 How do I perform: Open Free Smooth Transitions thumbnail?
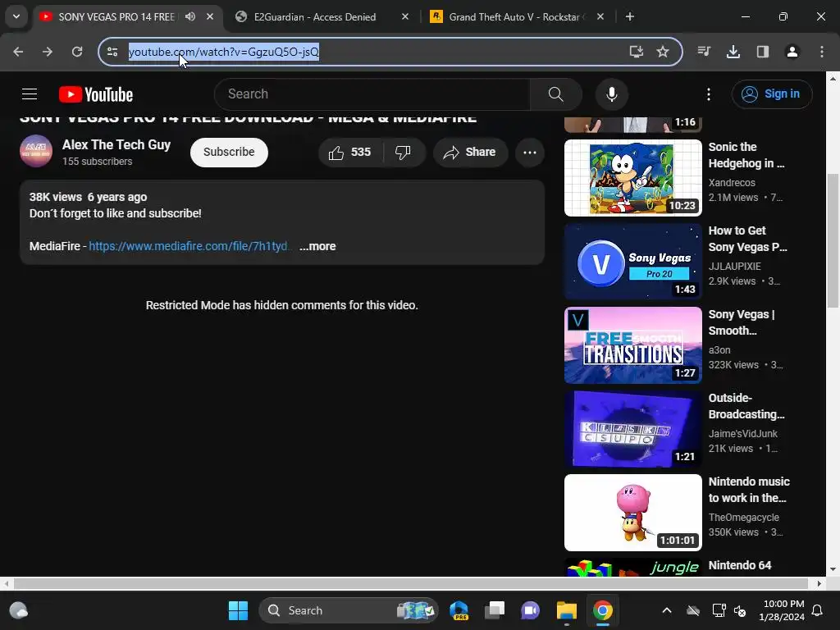[633, 345]
